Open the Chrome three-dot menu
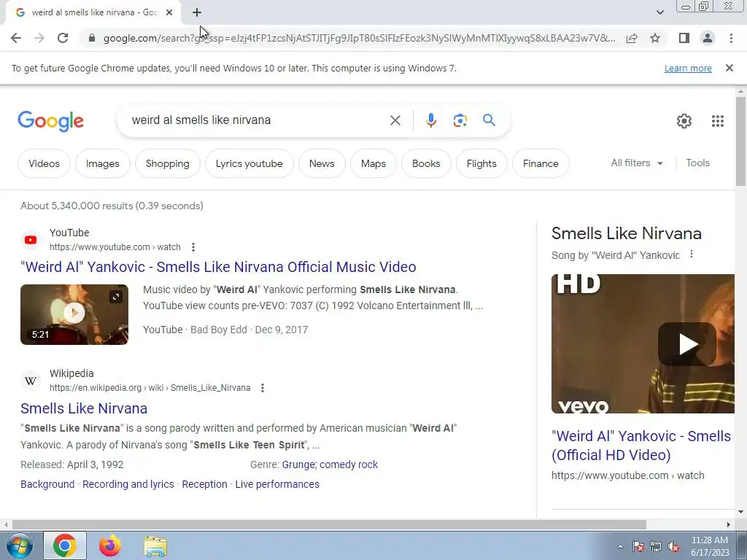 [x=731, y=38]
